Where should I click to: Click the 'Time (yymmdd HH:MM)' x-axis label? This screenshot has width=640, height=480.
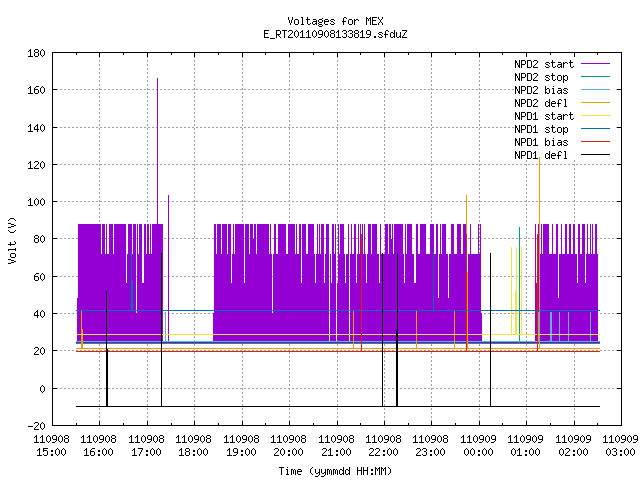[335, 471]
